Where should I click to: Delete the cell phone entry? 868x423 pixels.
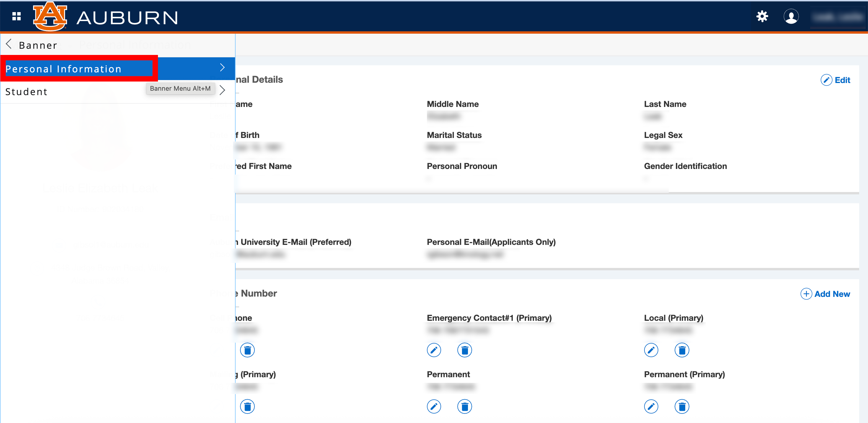click(x=247, y=350)
